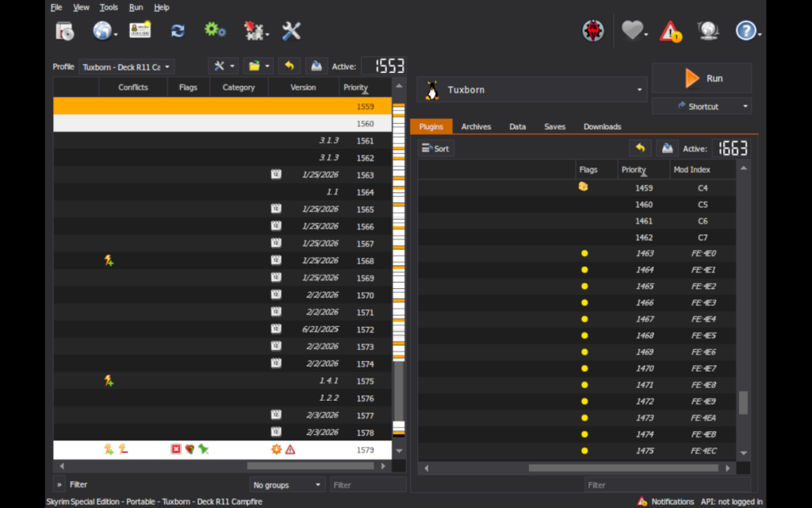Click the Help question mark icon

coord(745,31)
